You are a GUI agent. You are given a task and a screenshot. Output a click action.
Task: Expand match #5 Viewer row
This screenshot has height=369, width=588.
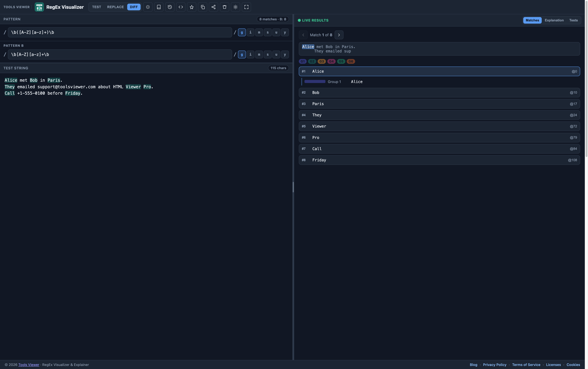tap(439, 126)
